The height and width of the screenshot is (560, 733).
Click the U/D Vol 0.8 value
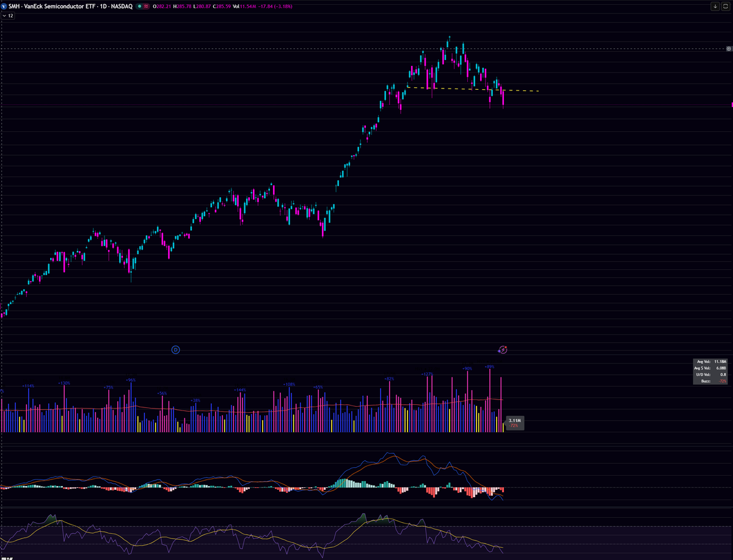click(724, 374)
